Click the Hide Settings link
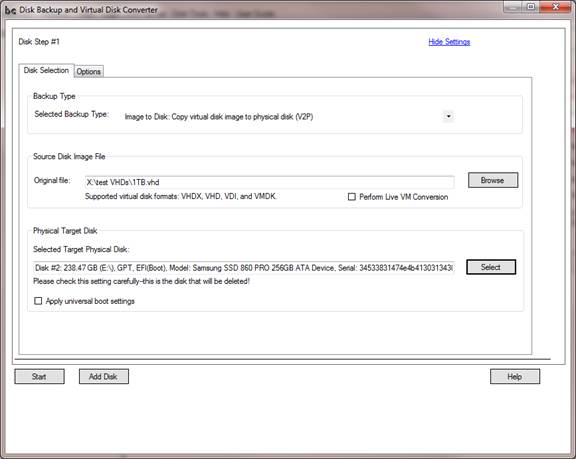This screenshot has height=459, width=576. [449, 42]
